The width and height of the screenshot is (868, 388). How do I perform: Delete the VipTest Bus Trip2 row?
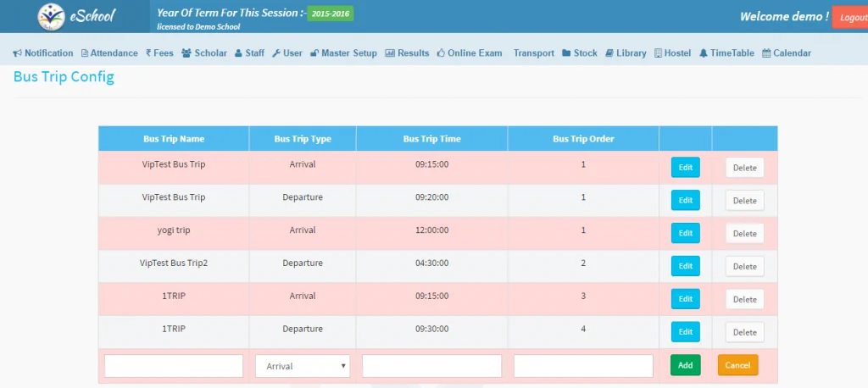744,266
